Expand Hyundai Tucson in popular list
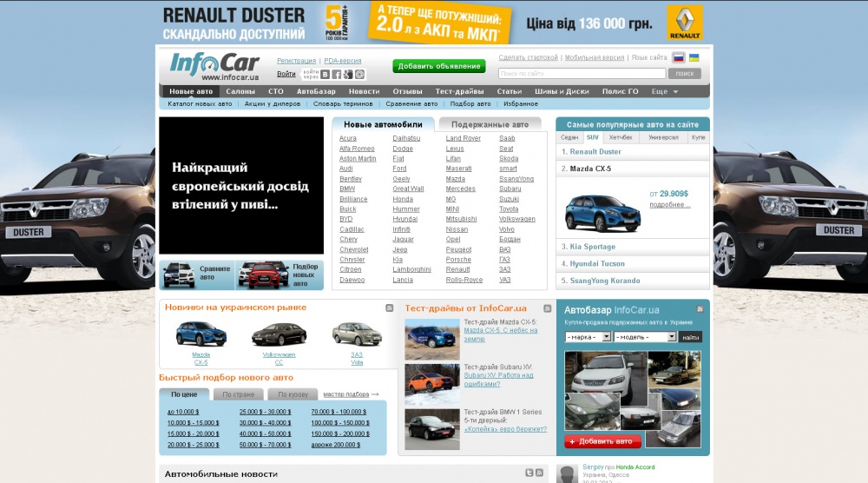The image size is (868, 483). pyautogui.click(x=632, y=264)
